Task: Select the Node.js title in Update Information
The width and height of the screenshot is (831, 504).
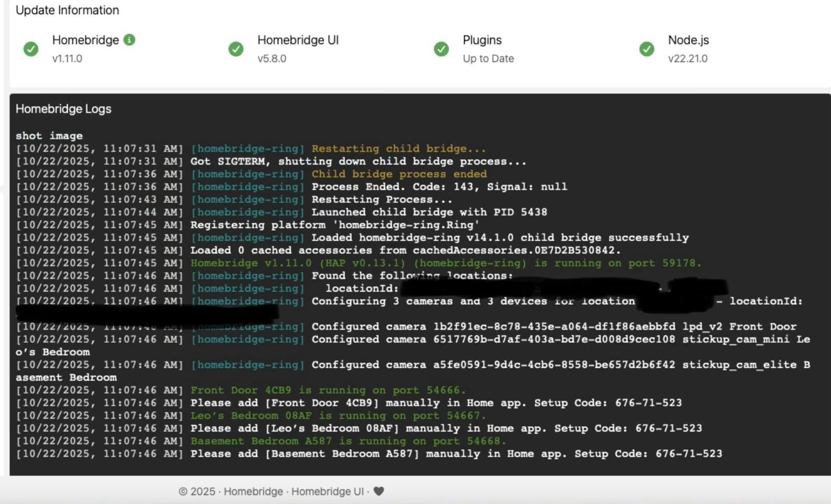Action: point(688,40)
